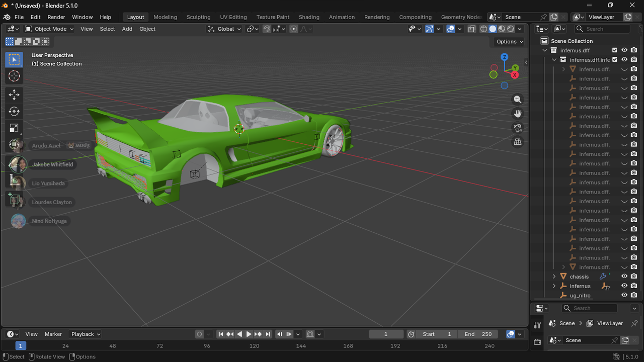
Task: Disable rendering for the chassis object
Action: pyautogui.click(x=634, y=277)
